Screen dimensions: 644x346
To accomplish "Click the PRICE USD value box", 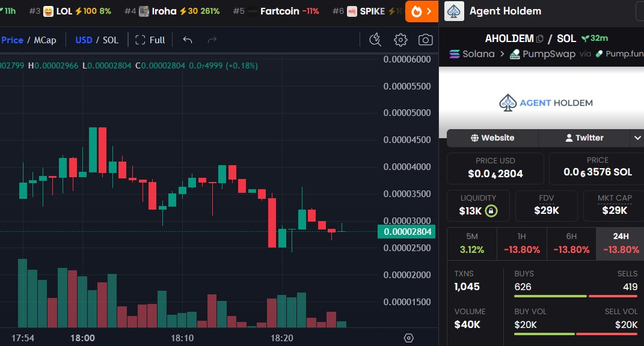I will (495, 168).
